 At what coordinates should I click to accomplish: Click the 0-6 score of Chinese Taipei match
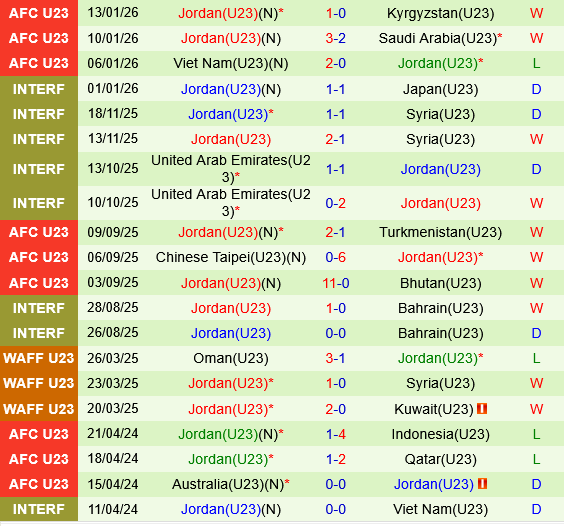pyautogui.click(x=336, y=257)
